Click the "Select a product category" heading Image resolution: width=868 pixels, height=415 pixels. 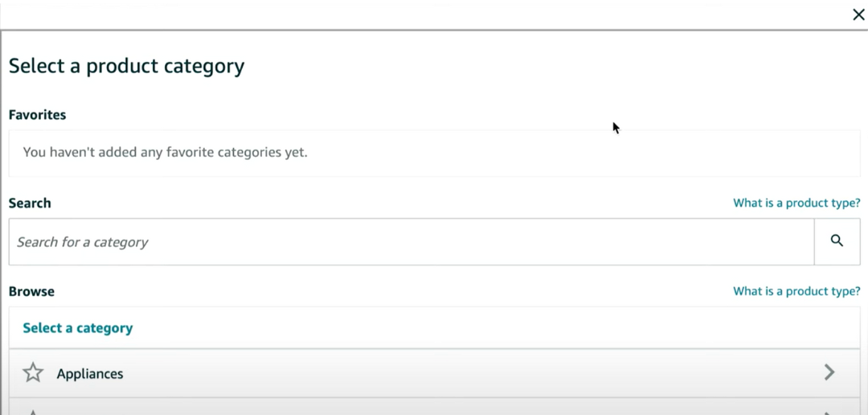[126, 66]
